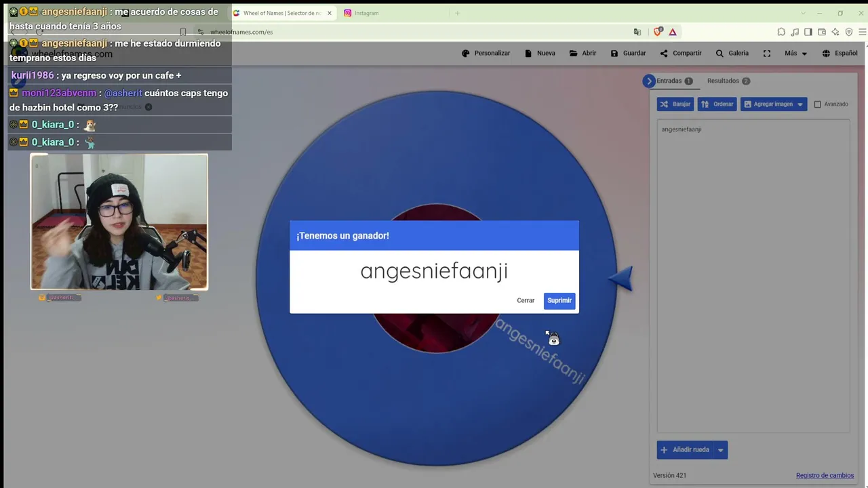Toggle fullscreen mode icon
868x488 pixels.
click(767, 53)
